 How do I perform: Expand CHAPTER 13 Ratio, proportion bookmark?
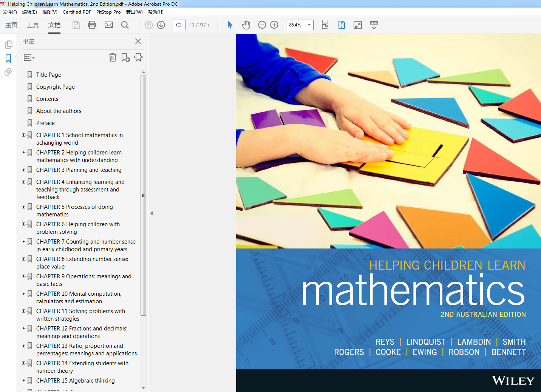24,346
